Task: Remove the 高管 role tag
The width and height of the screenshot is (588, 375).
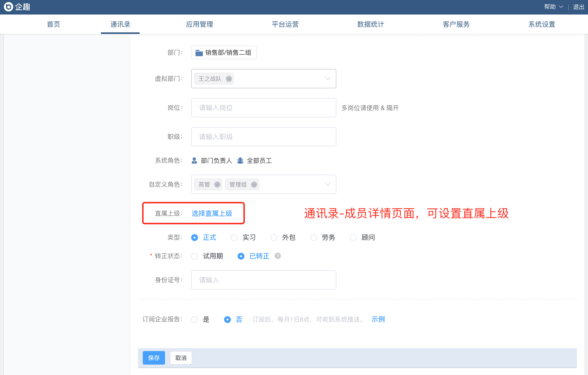Action: [217, 185]
